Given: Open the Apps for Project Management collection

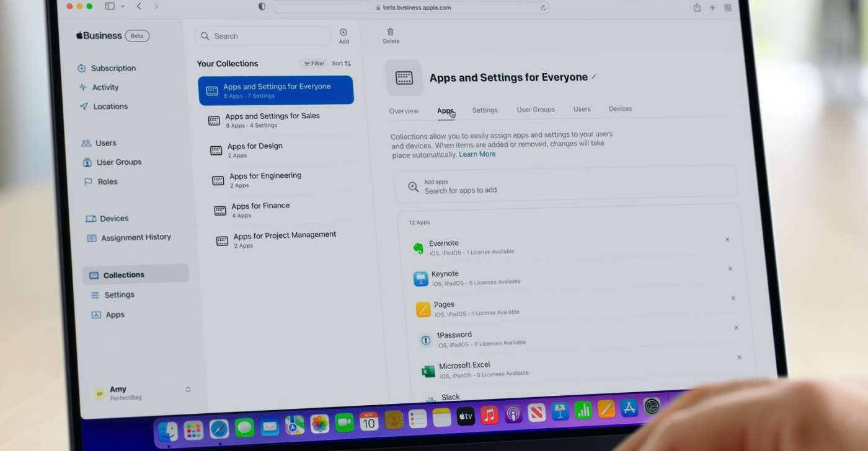Looking at the screenshot, I should pyautogui.click(x=287, y=240).
